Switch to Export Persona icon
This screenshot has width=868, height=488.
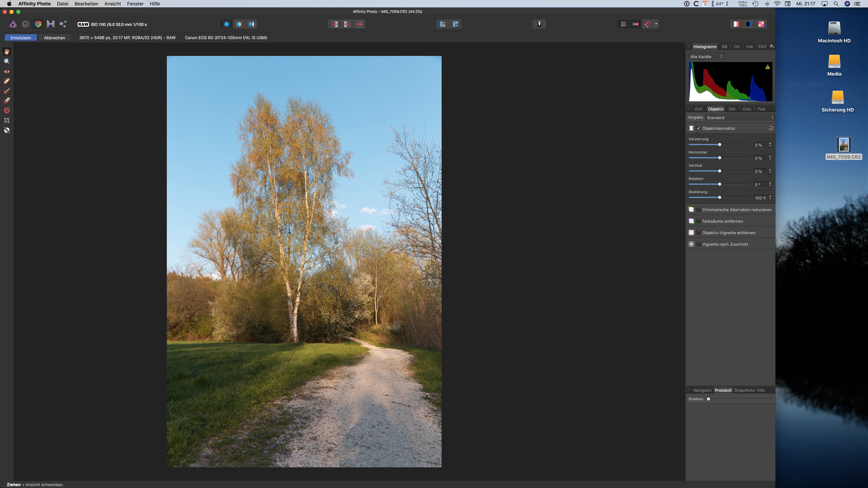pyautogui.click(x=63, y=24)
